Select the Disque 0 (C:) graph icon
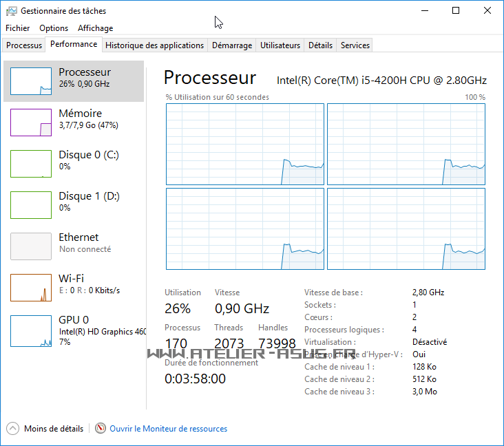 click(x=31, y=164)
